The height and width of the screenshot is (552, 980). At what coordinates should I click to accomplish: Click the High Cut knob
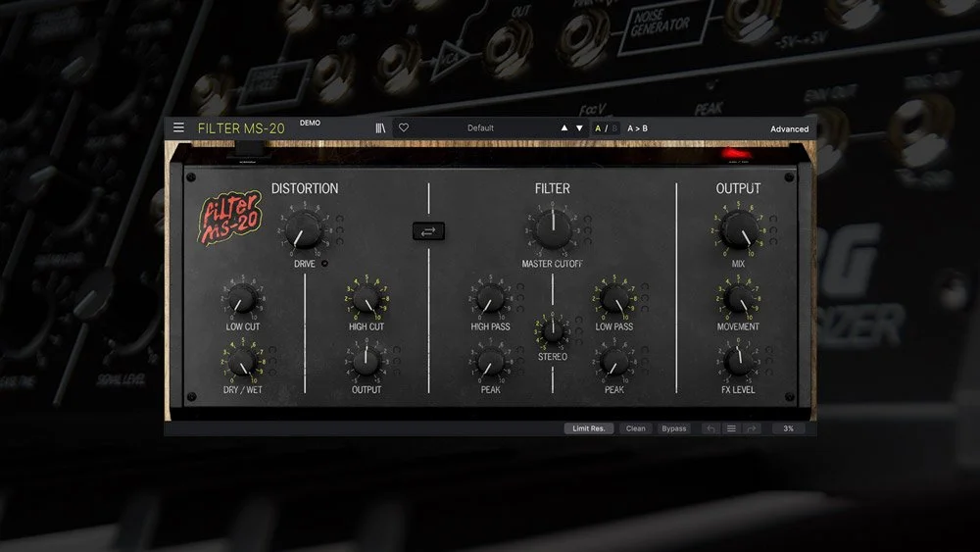366,298
